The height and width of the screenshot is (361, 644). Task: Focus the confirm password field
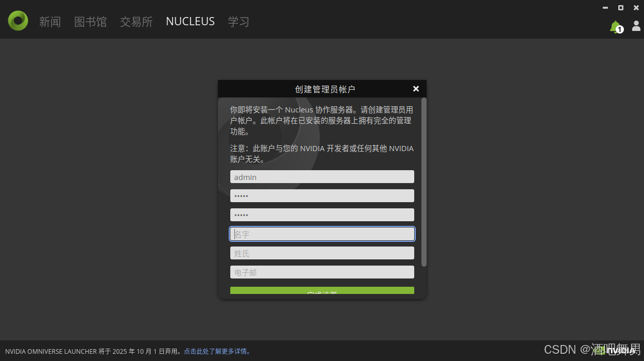click(322, 215)
